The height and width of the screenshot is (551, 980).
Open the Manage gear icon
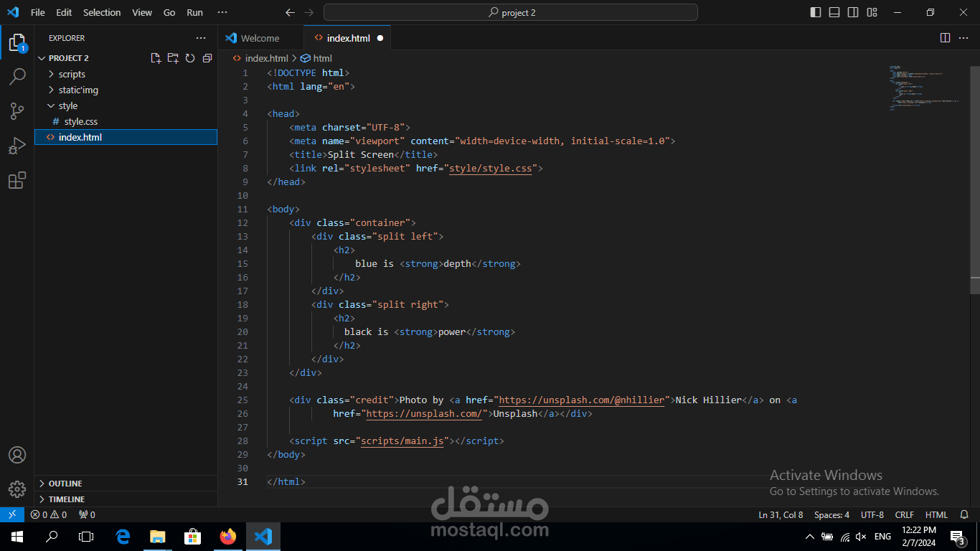[17, 489]
